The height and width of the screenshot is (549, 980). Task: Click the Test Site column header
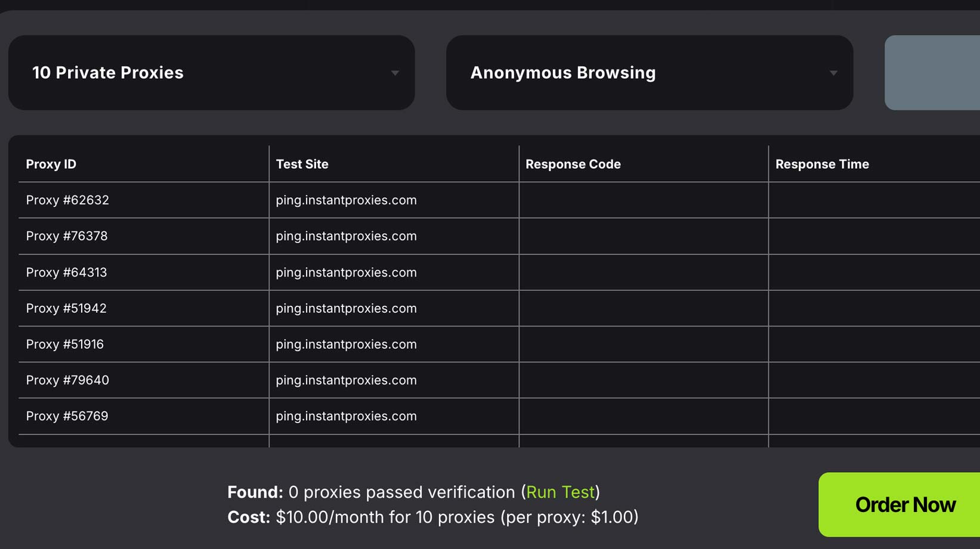(x=302, y=164)
